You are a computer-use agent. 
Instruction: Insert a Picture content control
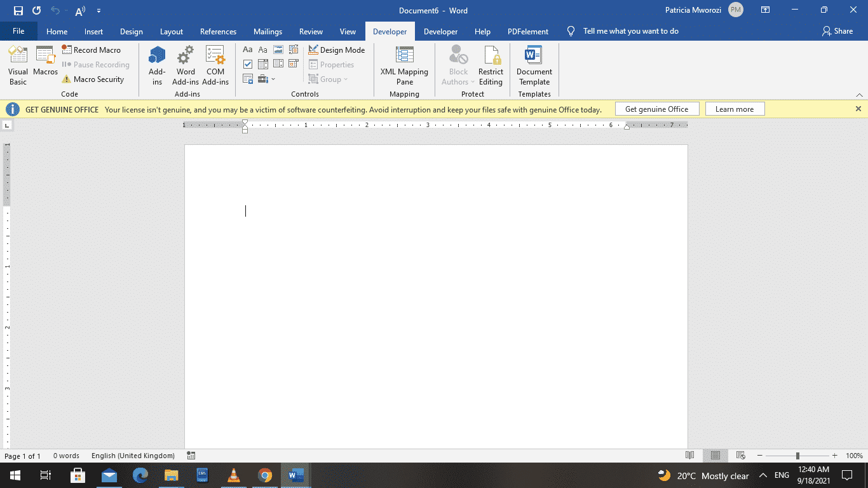tap(278, 49)
